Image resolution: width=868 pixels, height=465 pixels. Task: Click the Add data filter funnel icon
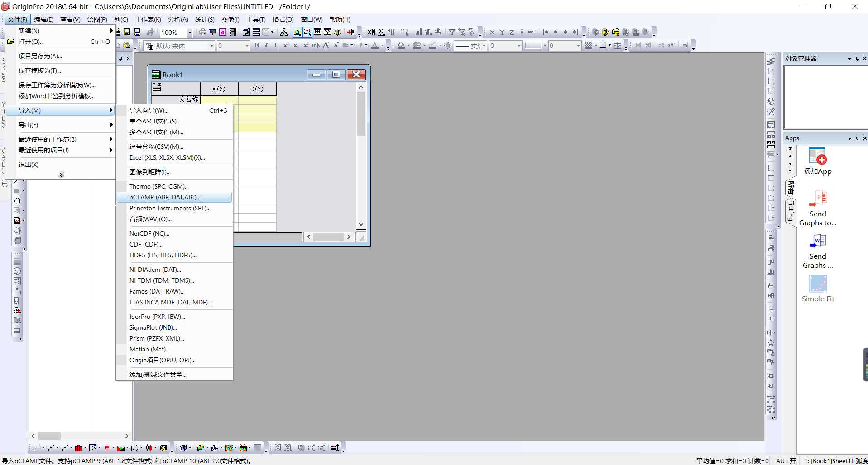pyautogui.click(x=452, y=32)
